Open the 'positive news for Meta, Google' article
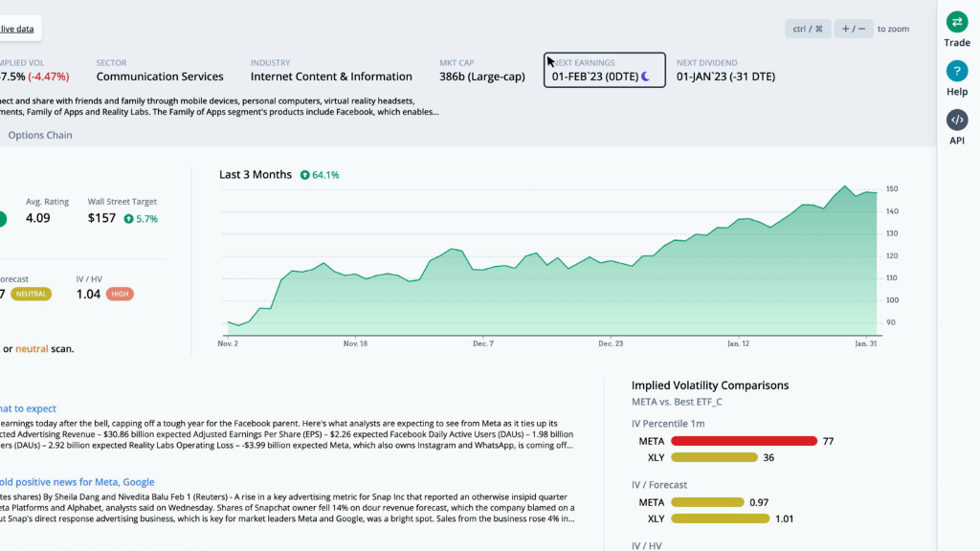This screenshot has height=551, width=980. point(78,482)
